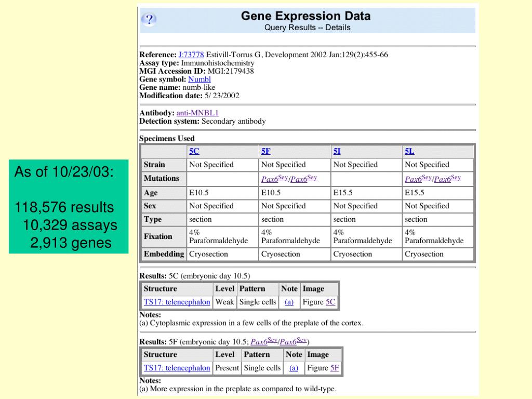This screenshot has height=399, width=532.
Task: Click the Gene Expression Data title
Action: pos(305,16)
